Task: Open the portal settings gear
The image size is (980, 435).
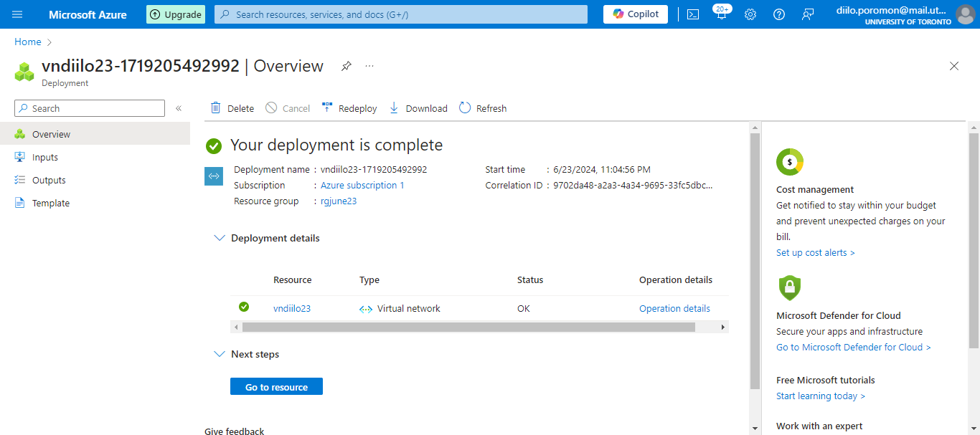Action: (750, 14)
